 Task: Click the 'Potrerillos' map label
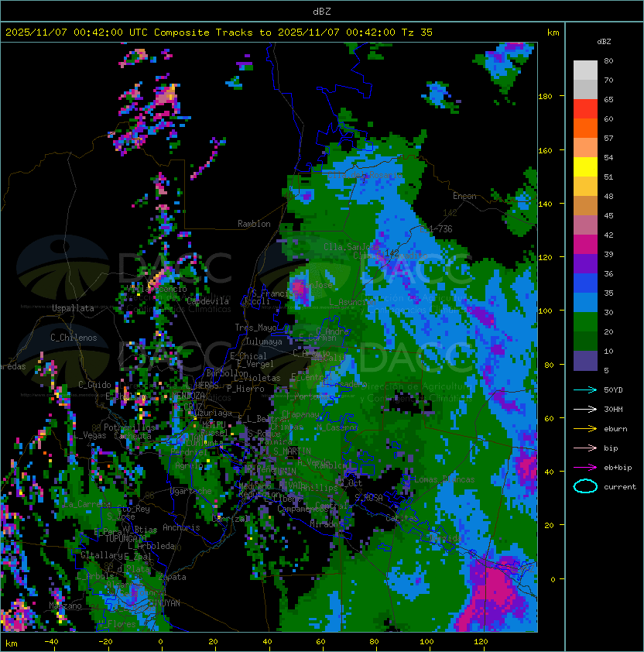click(x=129, y=427)
